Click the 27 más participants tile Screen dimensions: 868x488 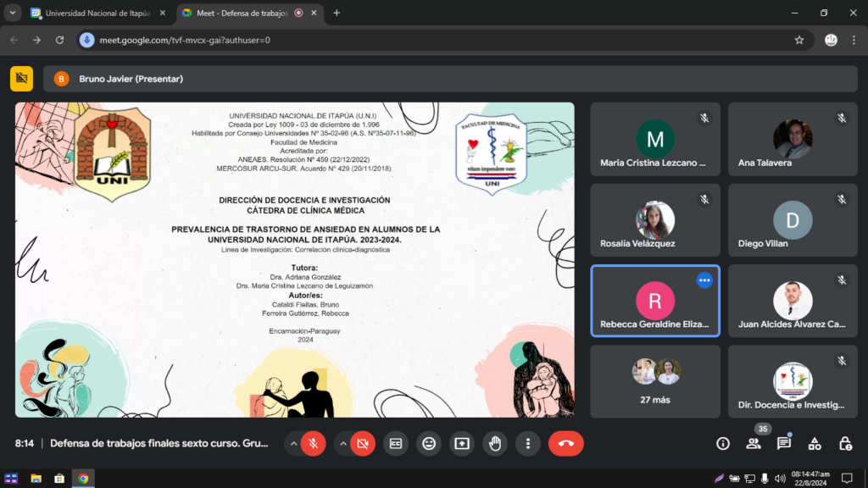(x=655, y=381)
